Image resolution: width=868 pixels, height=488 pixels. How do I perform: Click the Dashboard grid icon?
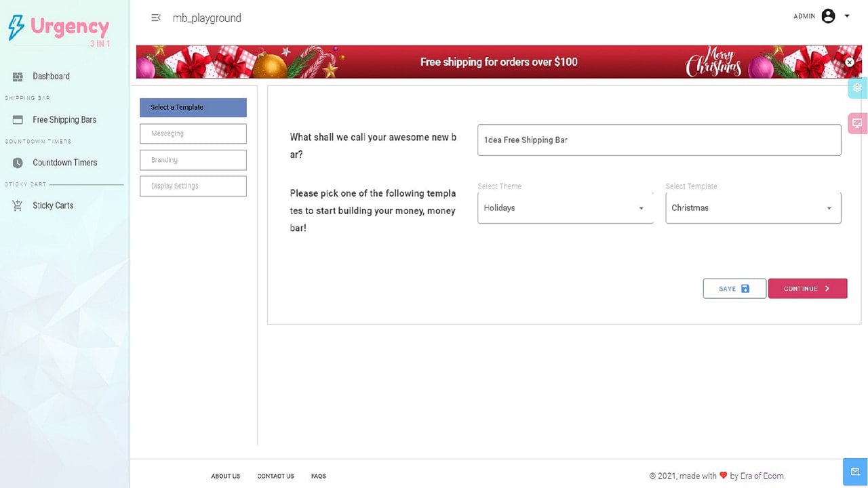tap(18, 77)
